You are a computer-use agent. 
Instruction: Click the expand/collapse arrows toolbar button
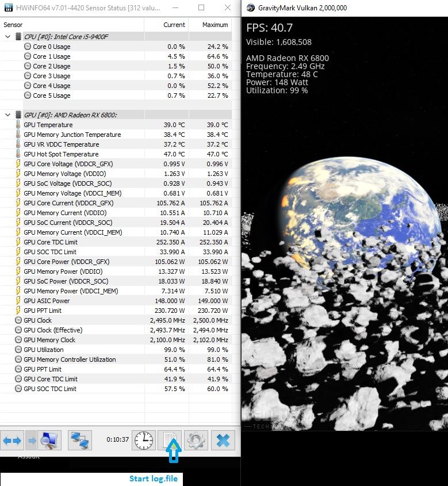(12, 440)
